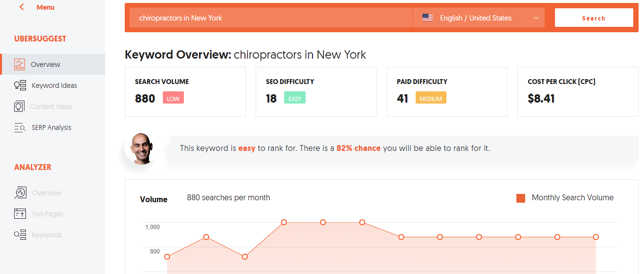
Task: Click the Keyword Ideas lightbulb icon
Action: click(20, 85)
